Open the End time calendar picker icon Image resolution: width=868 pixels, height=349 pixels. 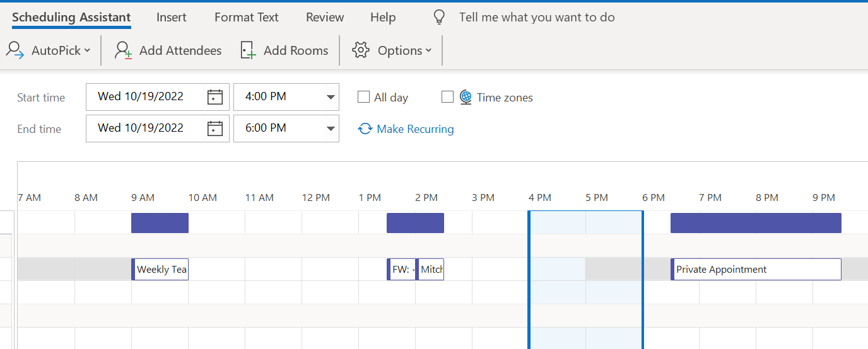pos(215,129)
